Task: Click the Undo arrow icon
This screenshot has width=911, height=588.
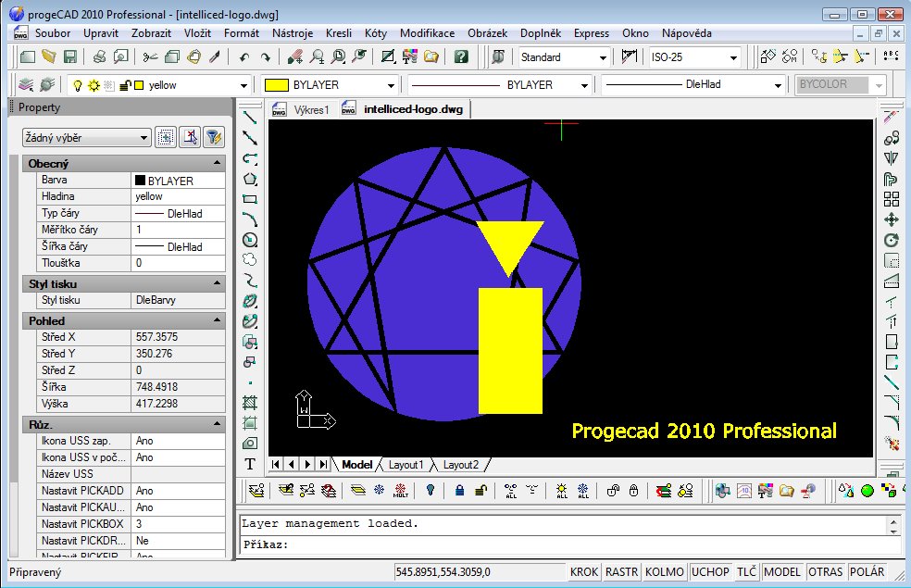Action: (x=244, y=56)
